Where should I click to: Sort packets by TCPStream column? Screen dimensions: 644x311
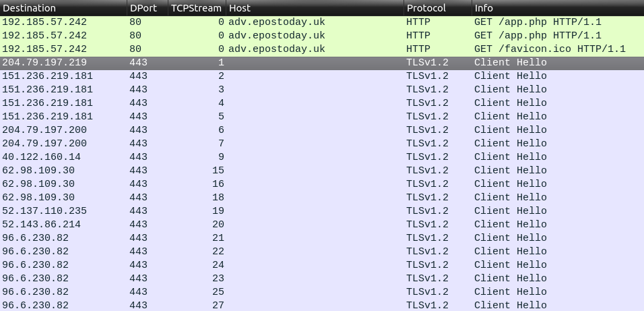tap(195, 8)
